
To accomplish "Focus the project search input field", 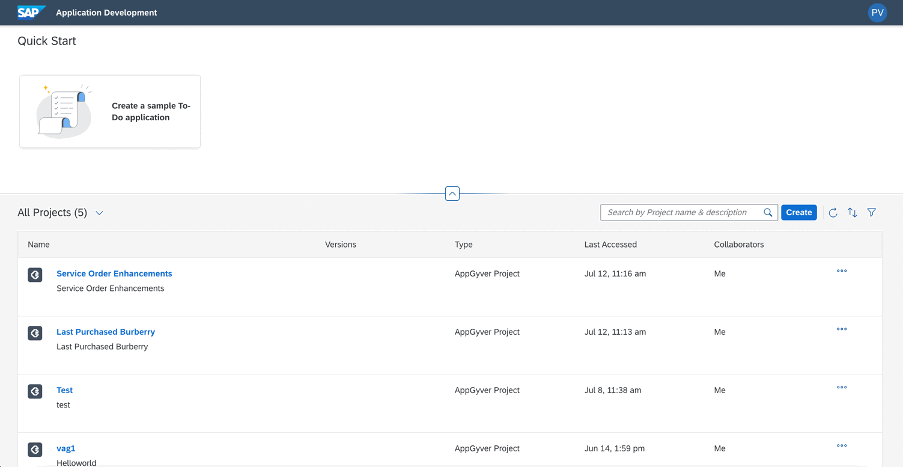I will (689, 212).
